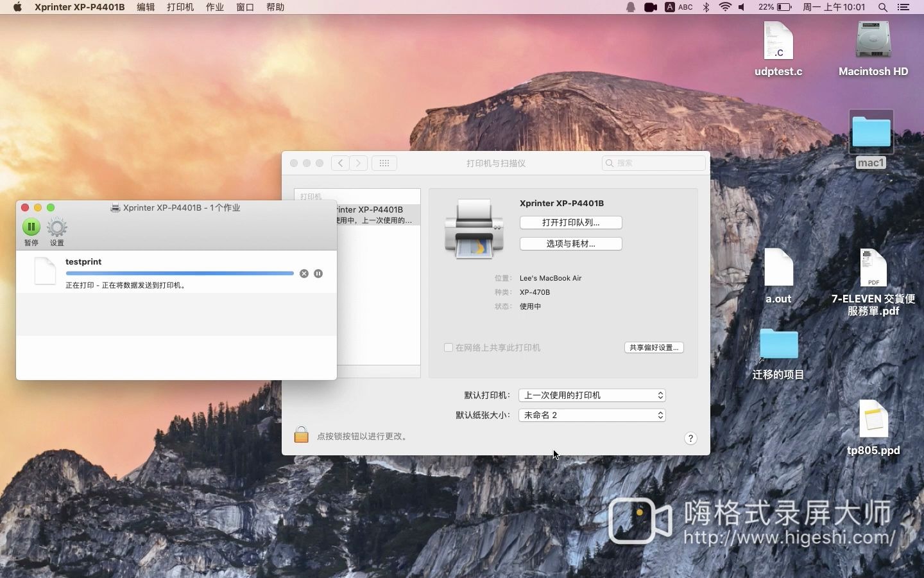Open the Apple menu

[x=17, y=7]
